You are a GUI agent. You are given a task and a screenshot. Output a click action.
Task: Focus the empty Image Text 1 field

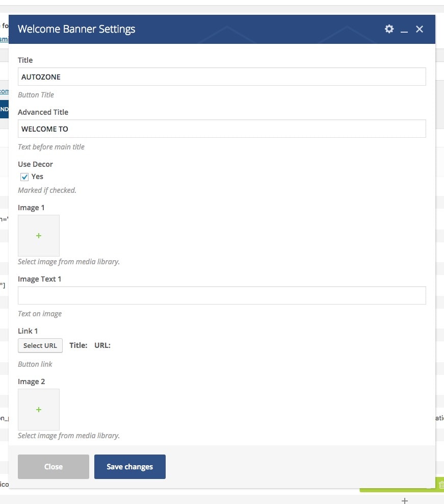click(222, 295)
